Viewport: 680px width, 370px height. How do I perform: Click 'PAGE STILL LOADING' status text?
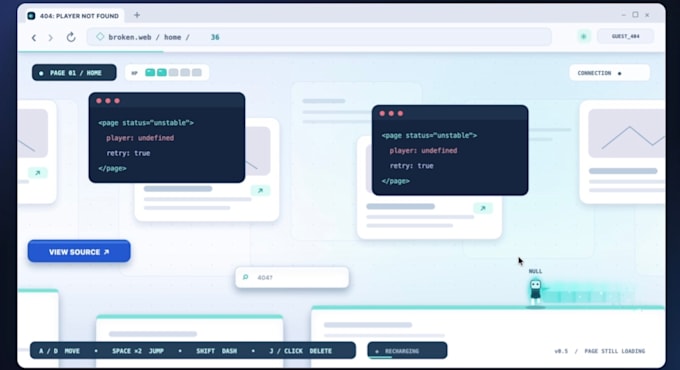click(x=615, y=351)
